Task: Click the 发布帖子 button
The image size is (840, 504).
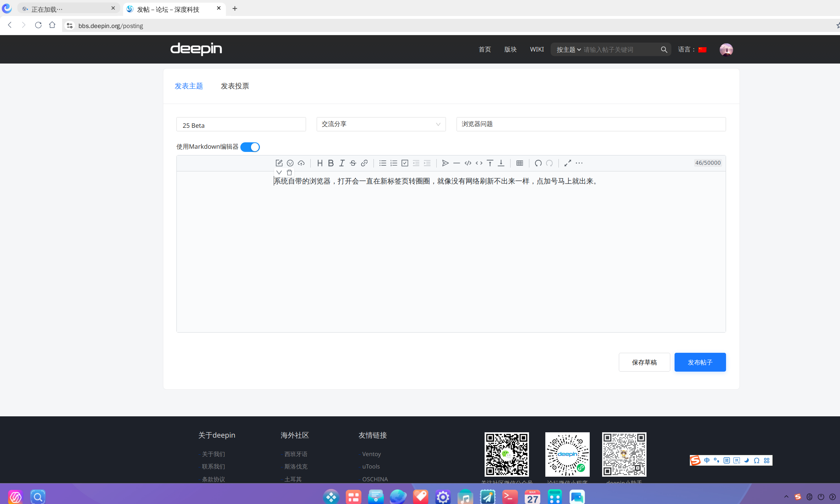Action: 700,362
